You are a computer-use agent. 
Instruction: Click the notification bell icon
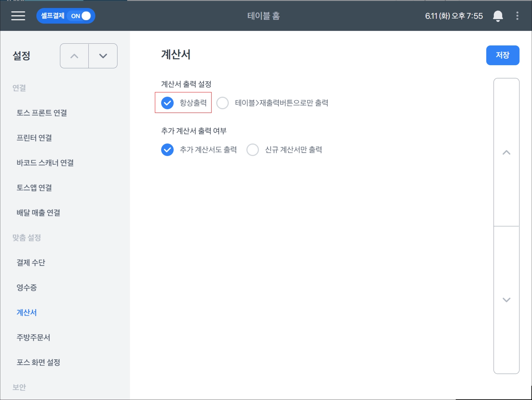click(x=498, y=16)
